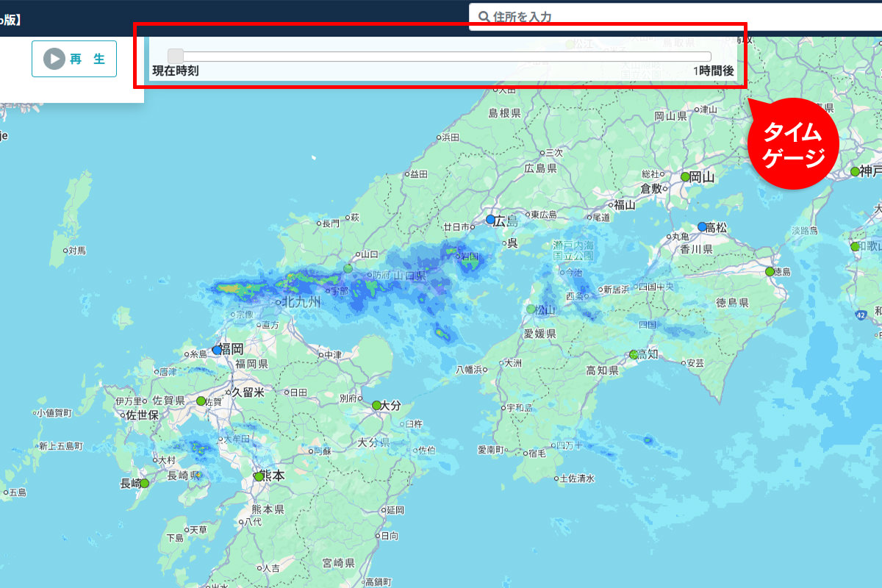The width and height of the screenshot is (882, 588).
Task: Select the green marker at 大分
Action: click(376, 405)
